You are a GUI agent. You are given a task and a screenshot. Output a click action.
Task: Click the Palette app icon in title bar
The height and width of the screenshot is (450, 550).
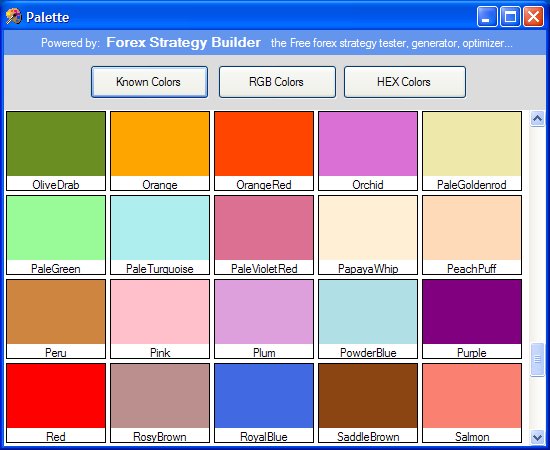[13, 17]
